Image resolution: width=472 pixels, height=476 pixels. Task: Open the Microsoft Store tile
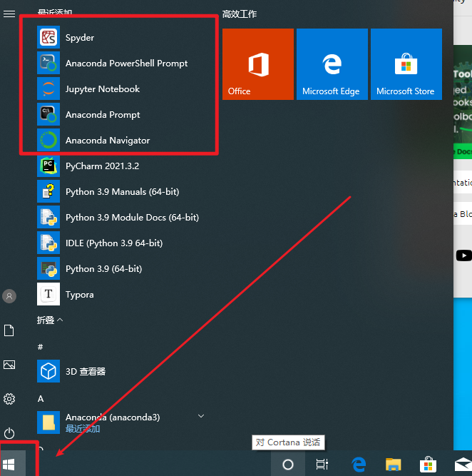(x=406, y=64)
